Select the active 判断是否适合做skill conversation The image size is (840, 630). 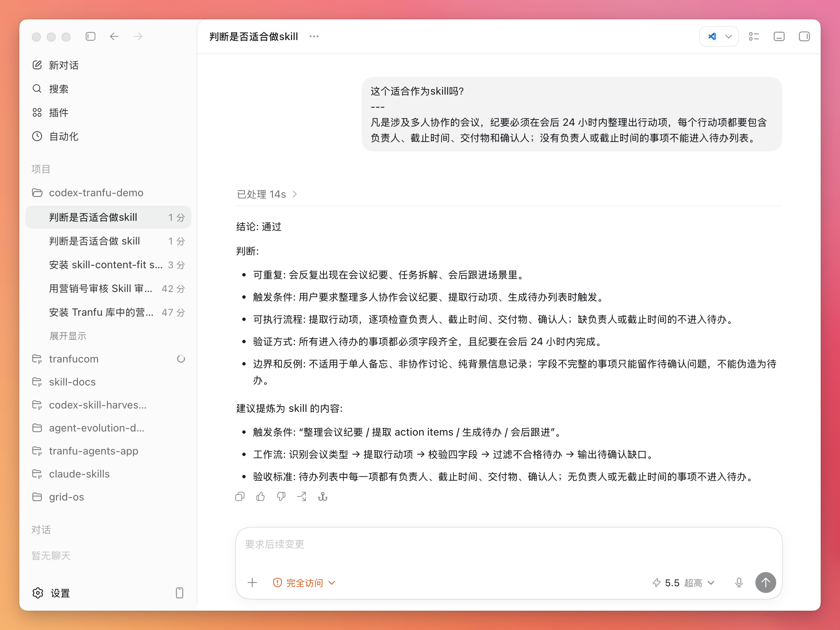click(108, 217)
